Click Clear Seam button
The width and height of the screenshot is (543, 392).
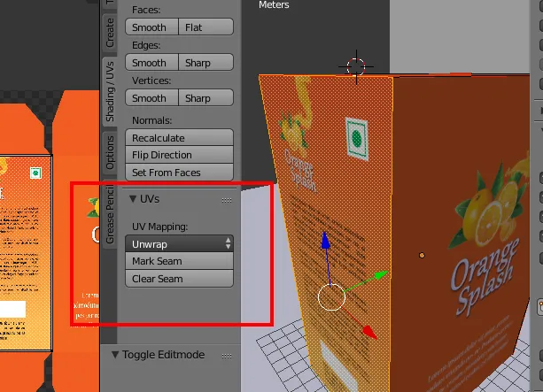coord(180,279)
